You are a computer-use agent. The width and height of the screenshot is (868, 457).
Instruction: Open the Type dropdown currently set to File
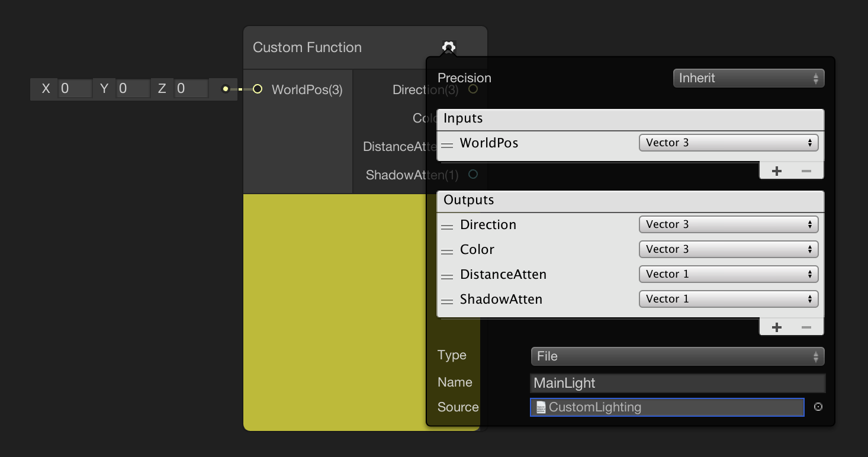(677, 356)
